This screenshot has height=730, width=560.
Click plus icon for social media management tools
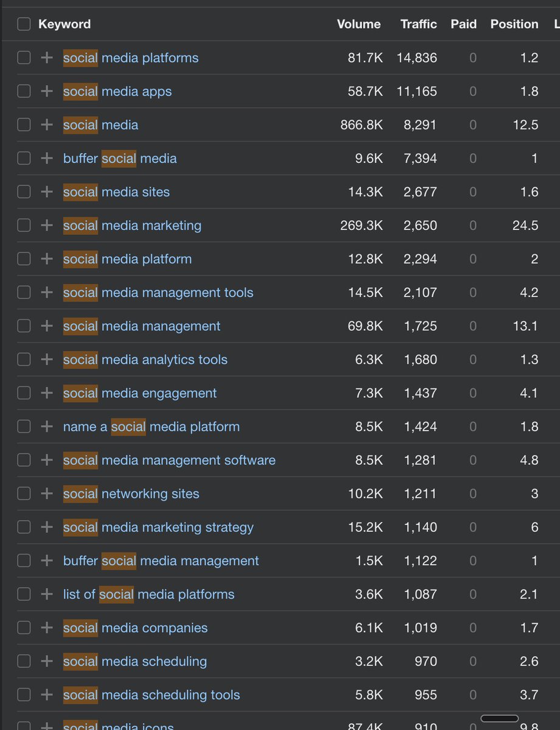tap(47, 293)
